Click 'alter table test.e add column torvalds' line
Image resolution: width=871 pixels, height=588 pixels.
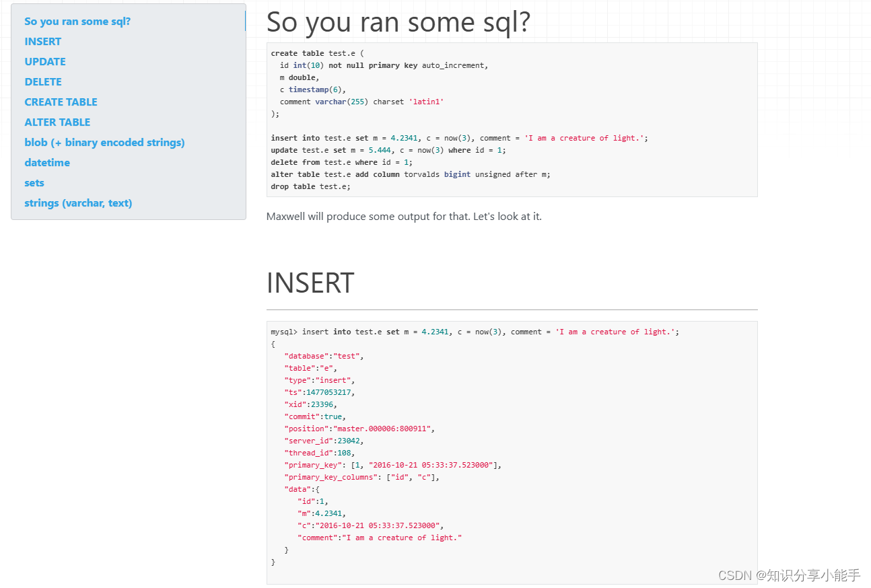(x=411, y=174)
